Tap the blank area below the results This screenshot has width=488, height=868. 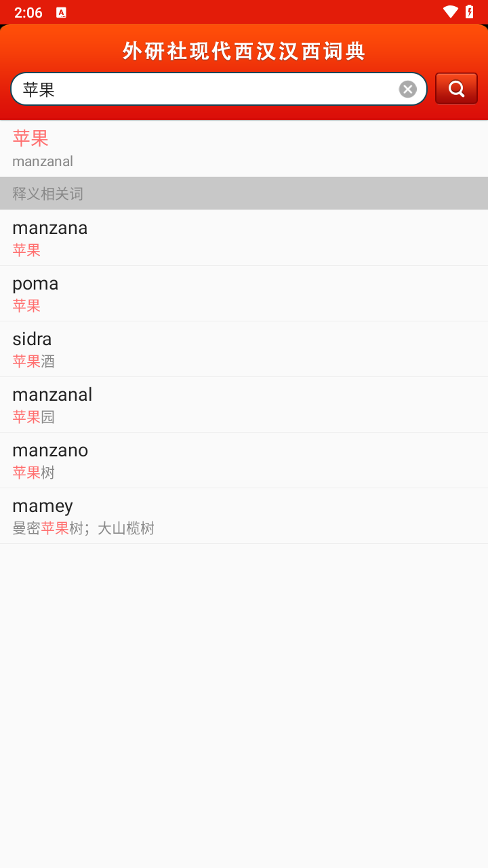point(244,705)
